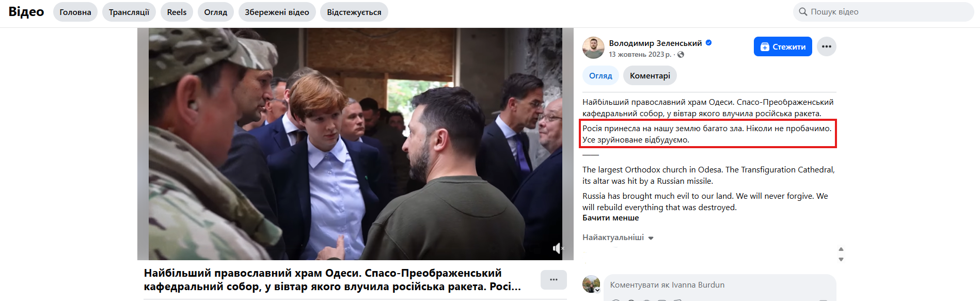Open the options menu beside the video title

click(554, 279)
